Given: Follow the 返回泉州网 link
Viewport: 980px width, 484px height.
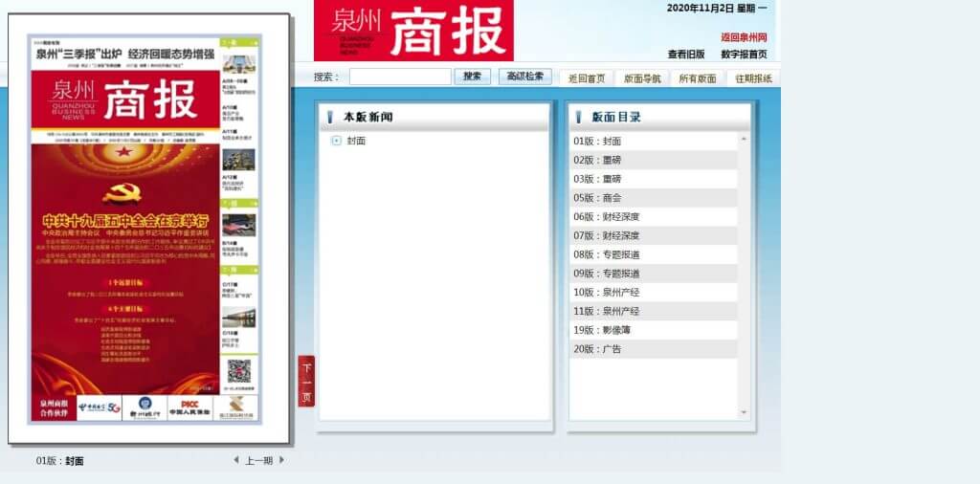Looking at the screenshot, I should (x=744, y=37).
